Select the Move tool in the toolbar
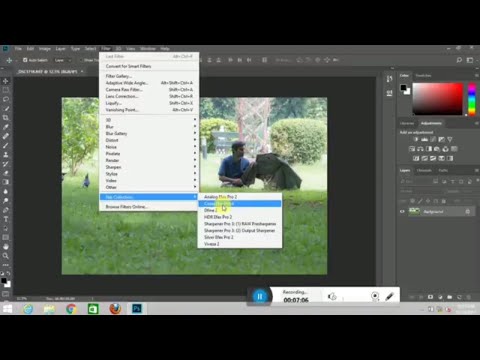 6,81
